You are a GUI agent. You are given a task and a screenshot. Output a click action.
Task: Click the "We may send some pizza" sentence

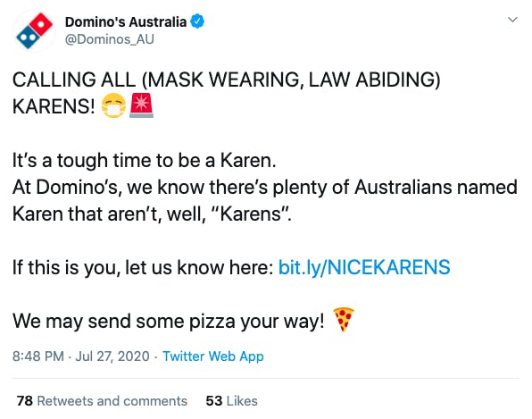pyautogui.click(x=169, y=321)
